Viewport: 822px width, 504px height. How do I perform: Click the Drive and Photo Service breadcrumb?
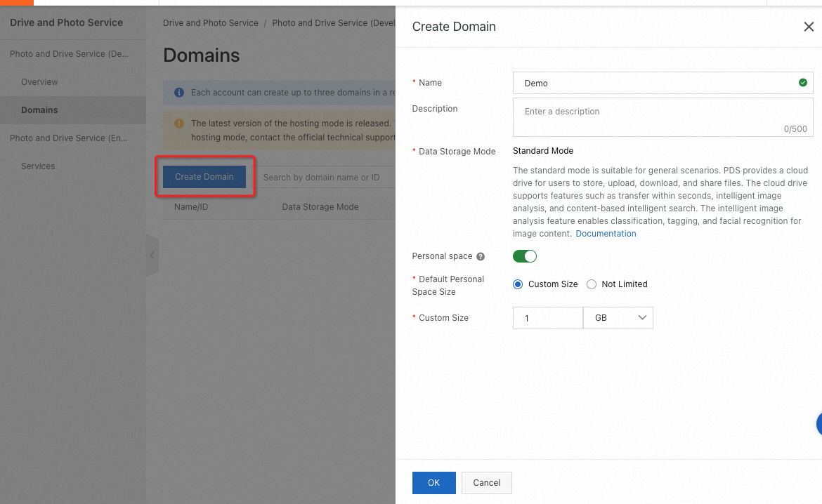(210, 23)
